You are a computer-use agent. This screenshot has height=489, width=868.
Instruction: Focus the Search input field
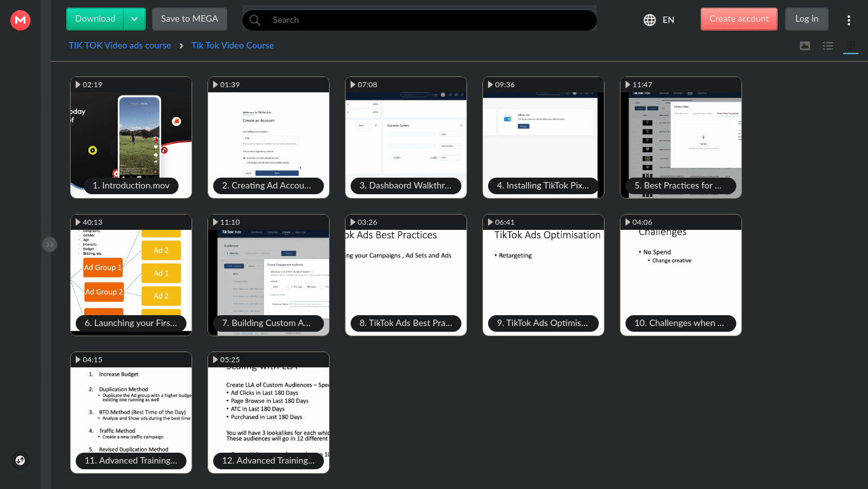419,20
